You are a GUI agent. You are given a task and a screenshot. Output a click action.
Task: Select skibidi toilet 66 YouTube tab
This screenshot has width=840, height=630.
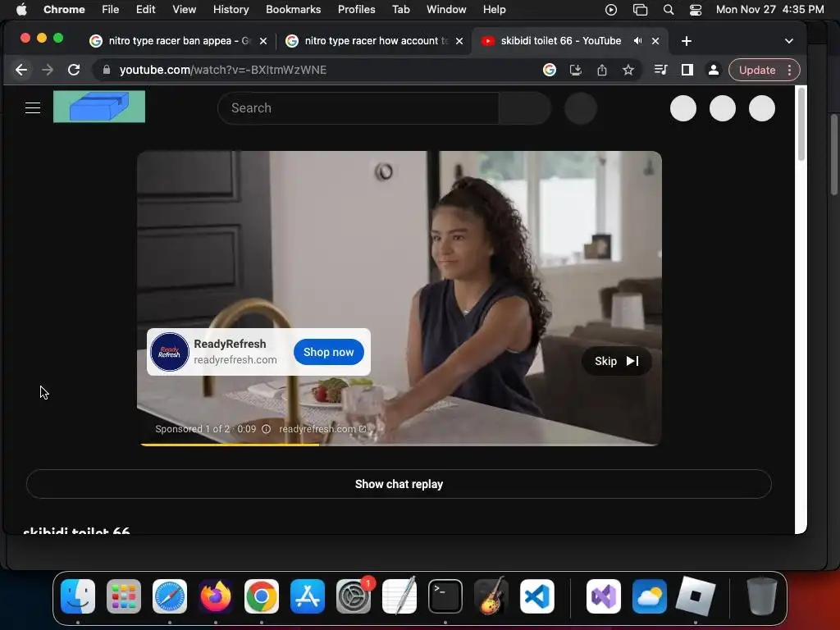(560, 41)
